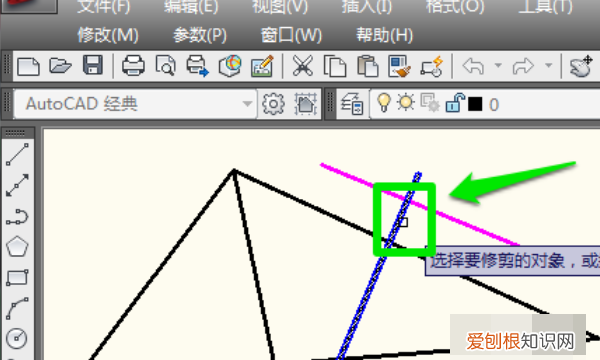
Task: Click the My Workspace house icon
Action: point(306,104)
